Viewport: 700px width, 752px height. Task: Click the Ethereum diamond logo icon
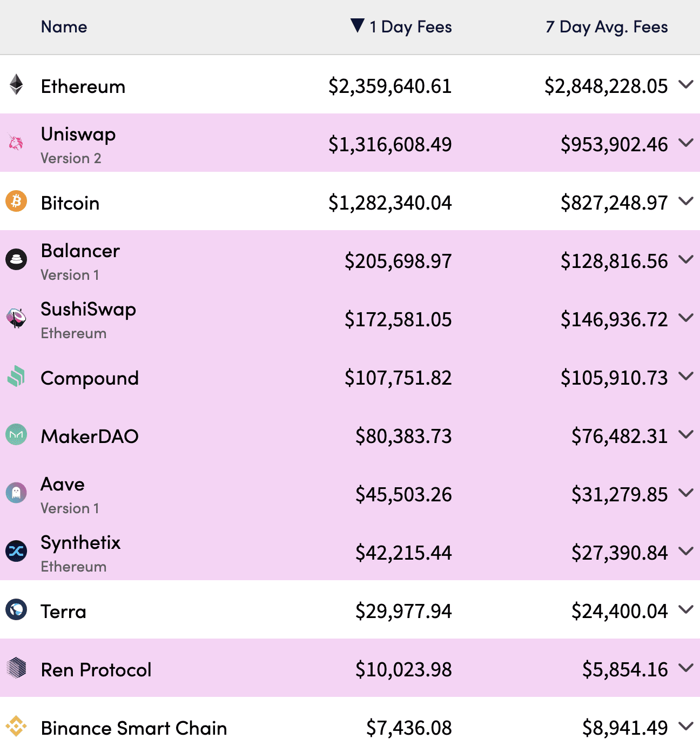point(17,84)
